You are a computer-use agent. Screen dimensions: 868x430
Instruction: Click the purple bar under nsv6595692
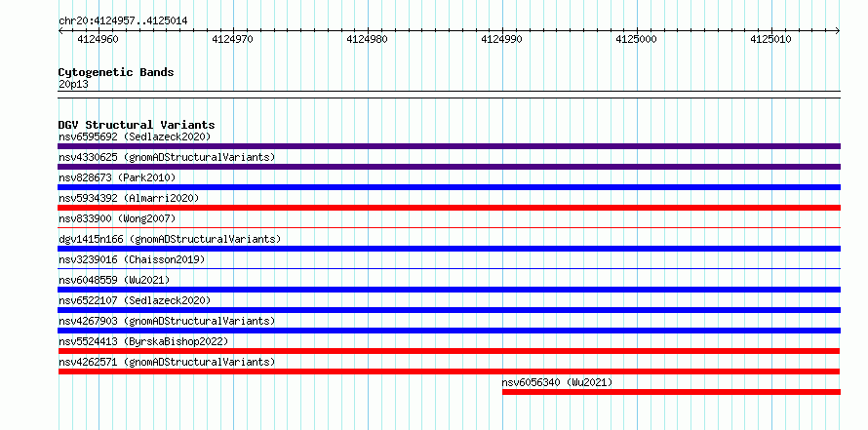[449, 146]
